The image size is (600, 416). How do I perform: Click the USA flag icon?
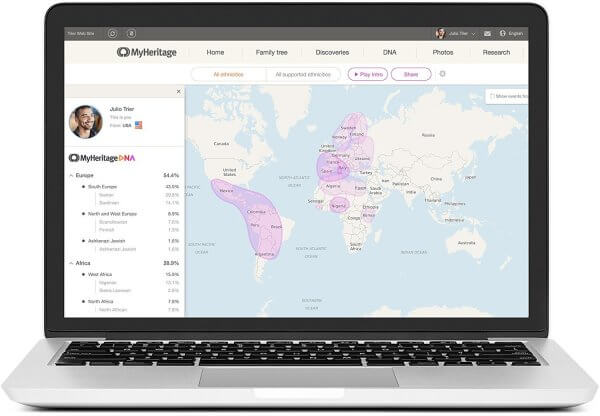(138, 125)
